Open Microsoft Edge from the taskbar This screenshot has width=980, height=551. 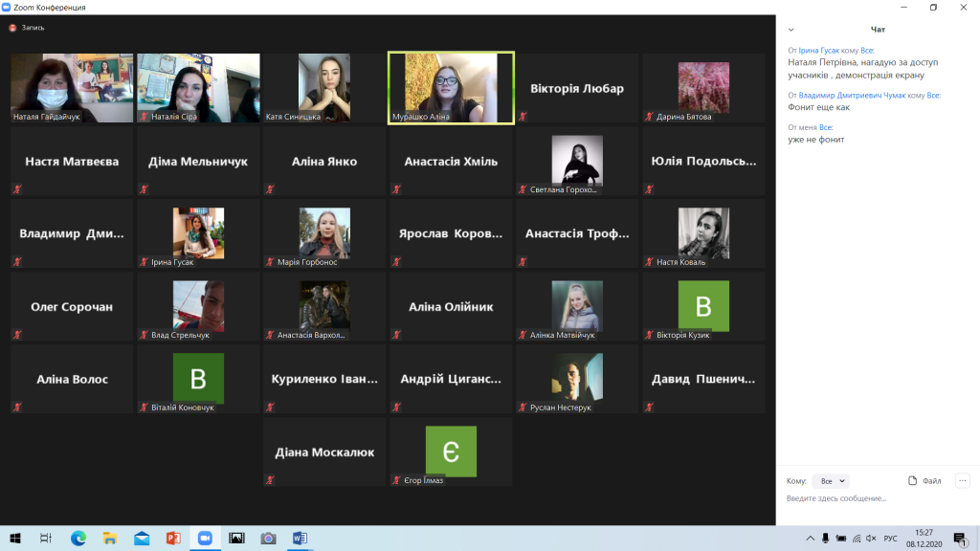(x=78, y=539)
